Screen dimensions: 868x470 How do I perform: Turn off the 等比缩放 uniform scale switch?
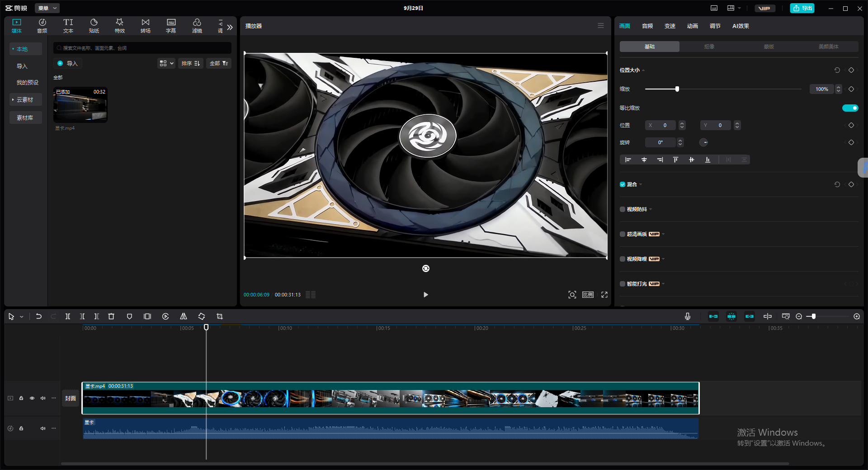(850, 108)
